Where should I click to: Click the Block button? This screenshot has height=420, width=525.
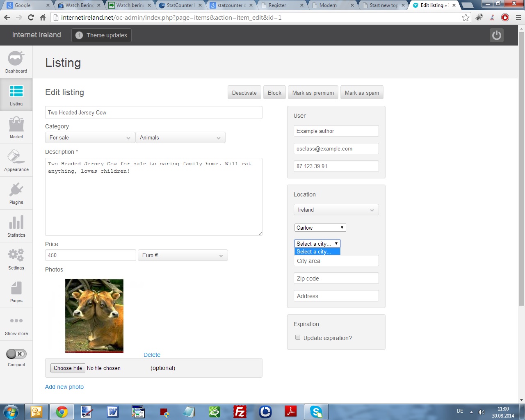[x=274, y=93]
